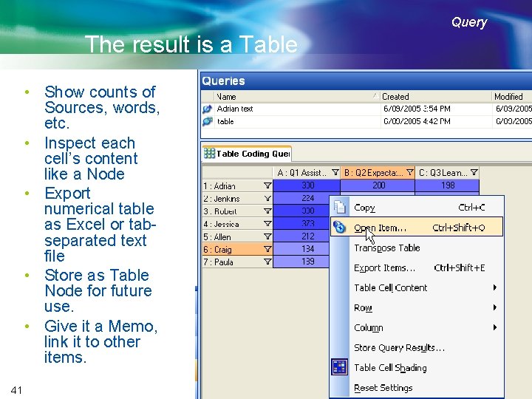Image resolution: width=532 pixels, height=399 pixels.
Task: Select row header 5 : Allen
Action: point(237,236)
